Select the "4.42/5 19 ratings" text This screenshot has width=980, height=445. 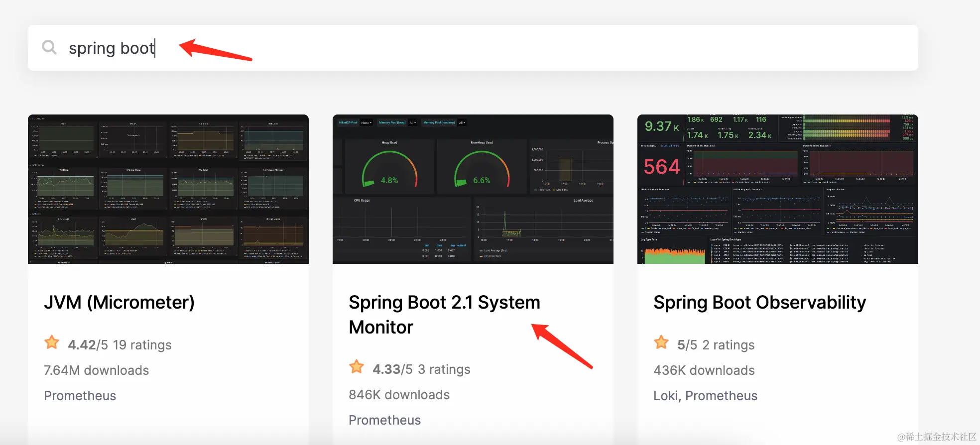point(120,345)
